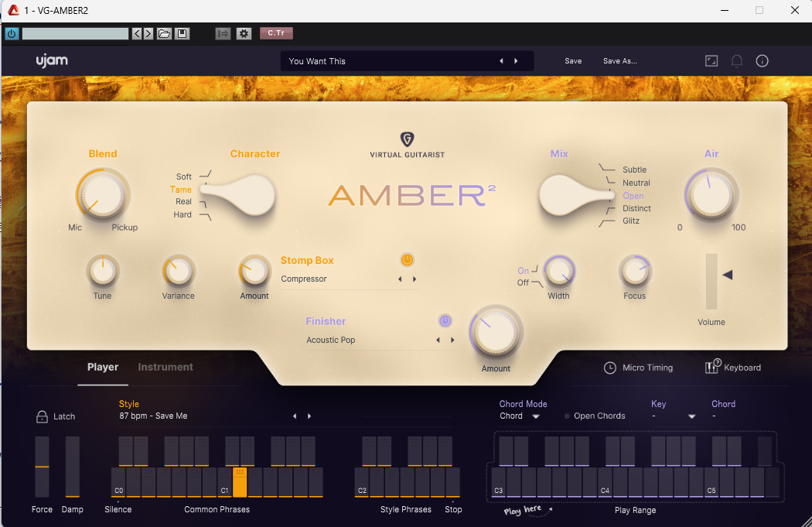
Task: Go to next host preset arrow
Action: coord(148,34)
